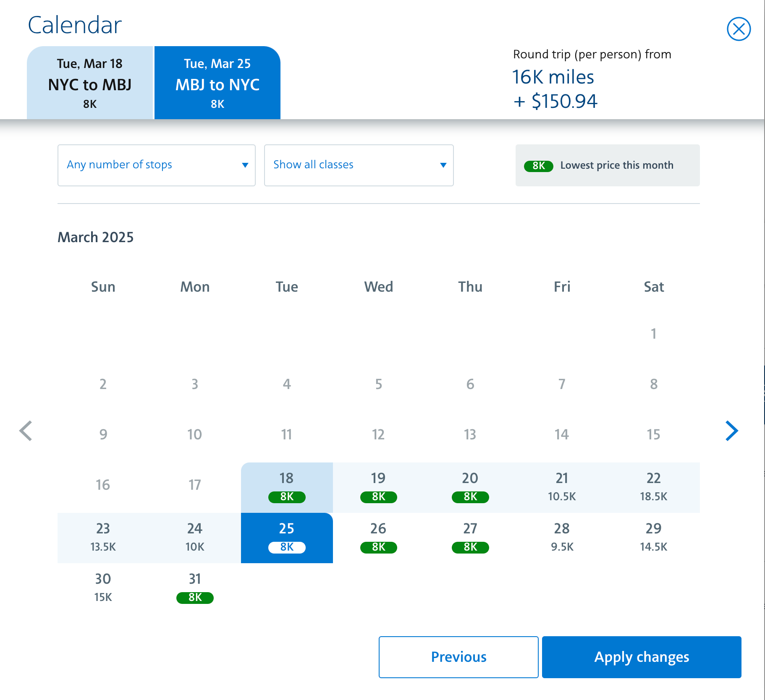The width and height of the screenshot is (765, 700).
Task: Expand the Show all classes dropdown
Action: (359, 165)
